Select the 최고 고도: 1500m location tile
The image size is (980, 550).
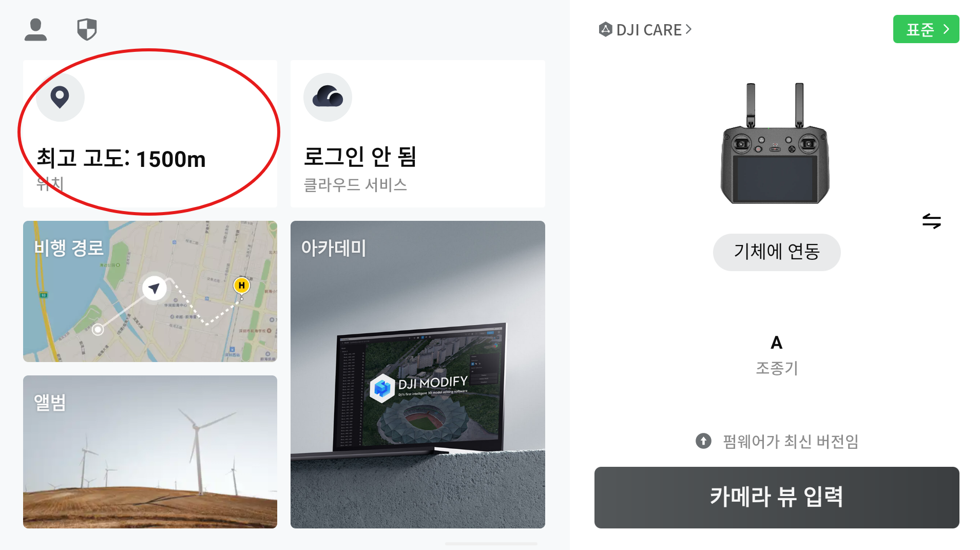click(150, 134)
